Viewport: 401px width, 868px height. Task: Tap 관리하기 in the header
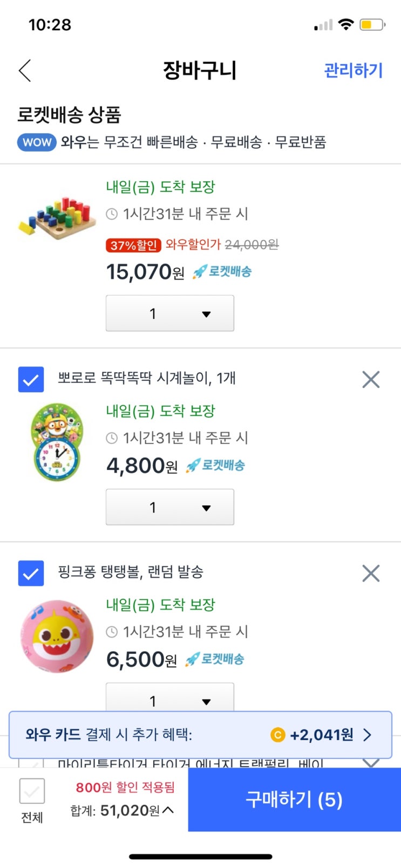[354, 70]
